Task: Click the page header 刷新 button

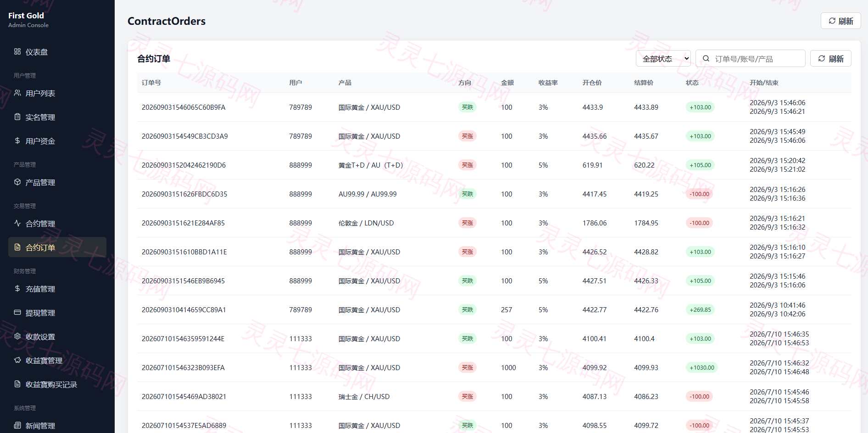Action: coord(840,21)
